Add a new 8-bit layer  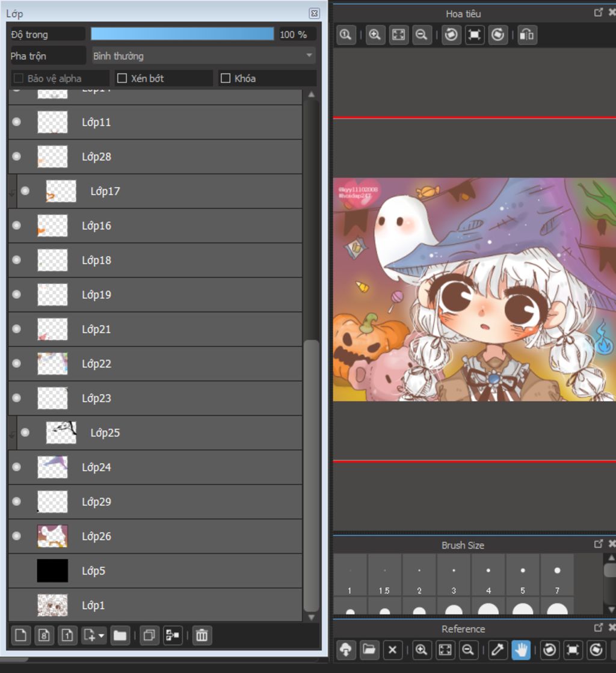point(44,635)
